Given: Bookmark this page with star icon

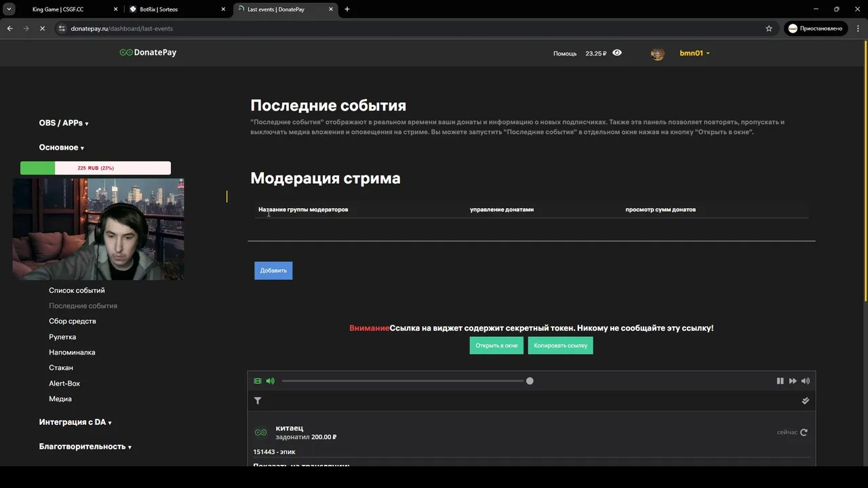Looking at the screenshot, I should [x=769, y=28].
